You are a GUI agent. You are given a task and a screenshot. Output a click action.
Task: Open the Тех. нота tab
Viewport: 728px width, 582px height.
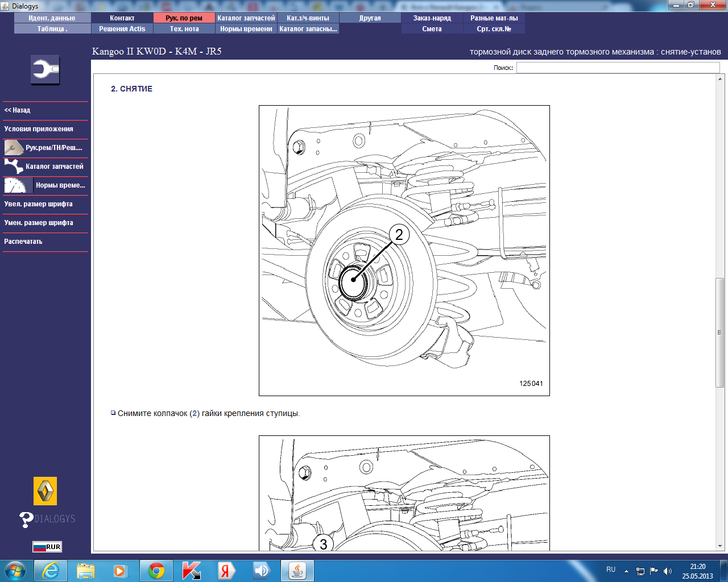pyautogui.click(x=184, y=29)
